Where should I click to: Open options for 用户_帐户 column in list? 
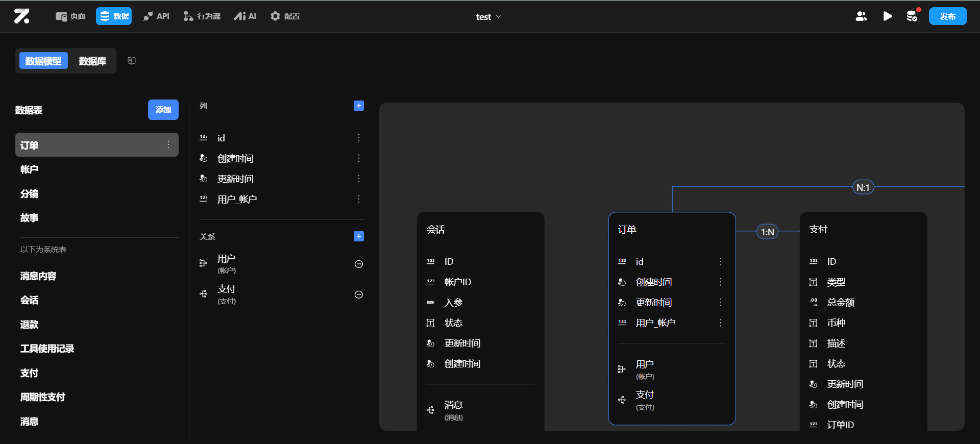coord(359,199)
